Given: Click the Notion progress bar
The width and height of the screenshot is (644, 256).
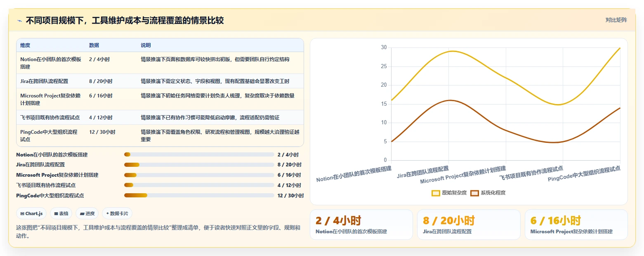Looking at the screenshot, I should (x=199, y=154).
